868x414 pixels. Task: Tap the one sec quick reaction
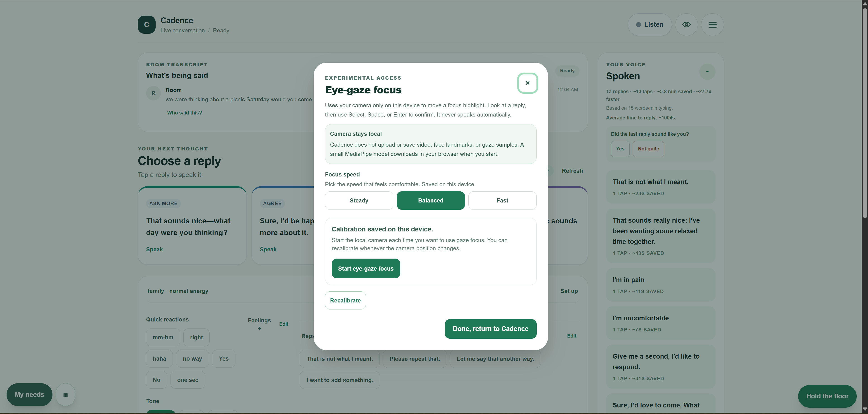[x=188, y=380]
